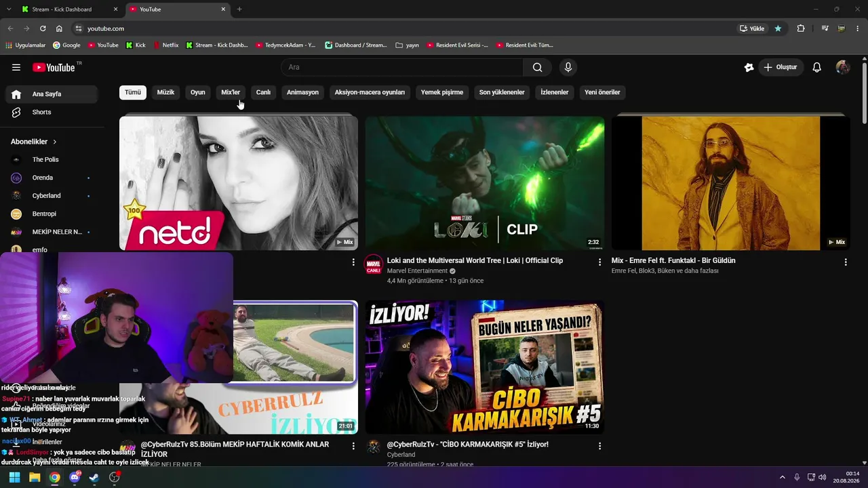
Task: Start voice search with the microphone icon
Action: coord(568,67)
